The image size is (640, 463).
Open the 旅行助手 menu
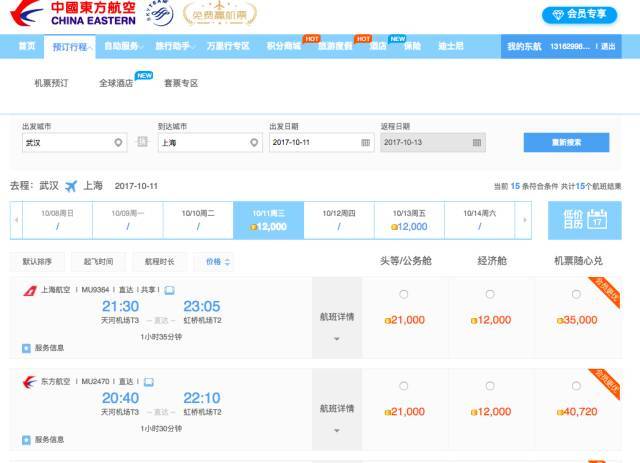pos(173,46)
